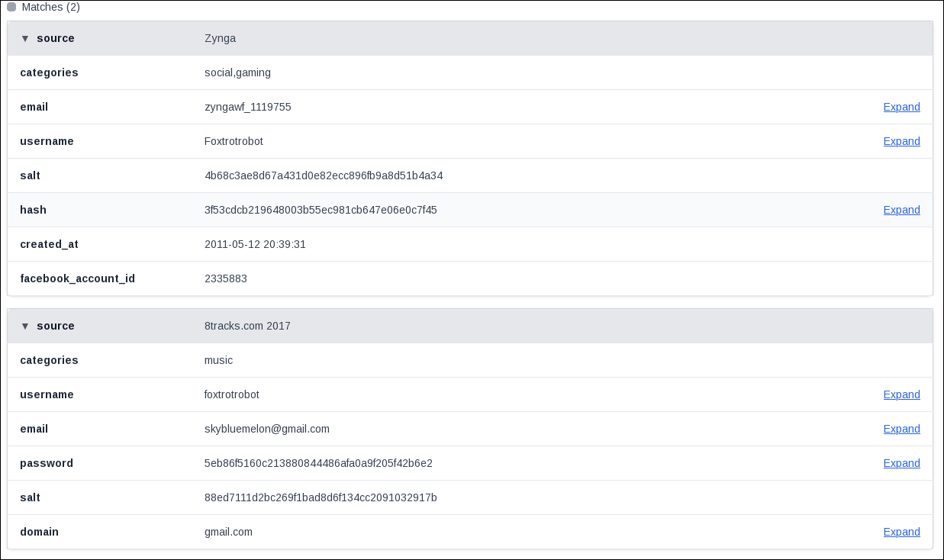The image size is (944, 560).
Task: Click the Zynga source header label
Action: coord(56,38)
